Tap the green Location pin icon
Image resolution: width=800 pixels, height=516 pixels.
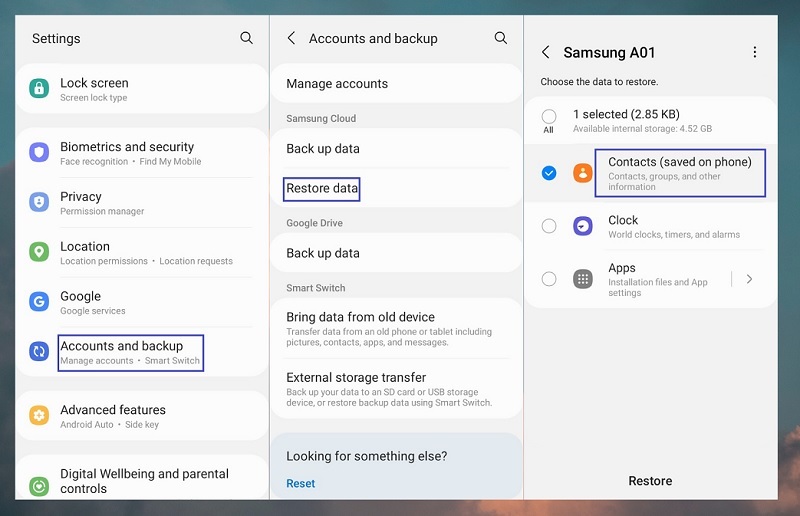coord(39,252)
